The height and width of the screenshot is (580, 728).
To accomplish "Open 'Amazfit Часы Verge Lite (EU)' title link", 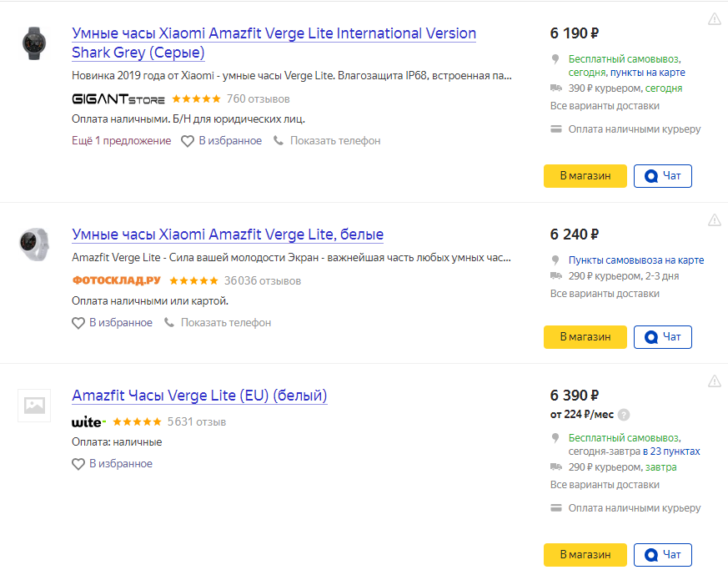I will pyautogui.click(x=199, y=396).
